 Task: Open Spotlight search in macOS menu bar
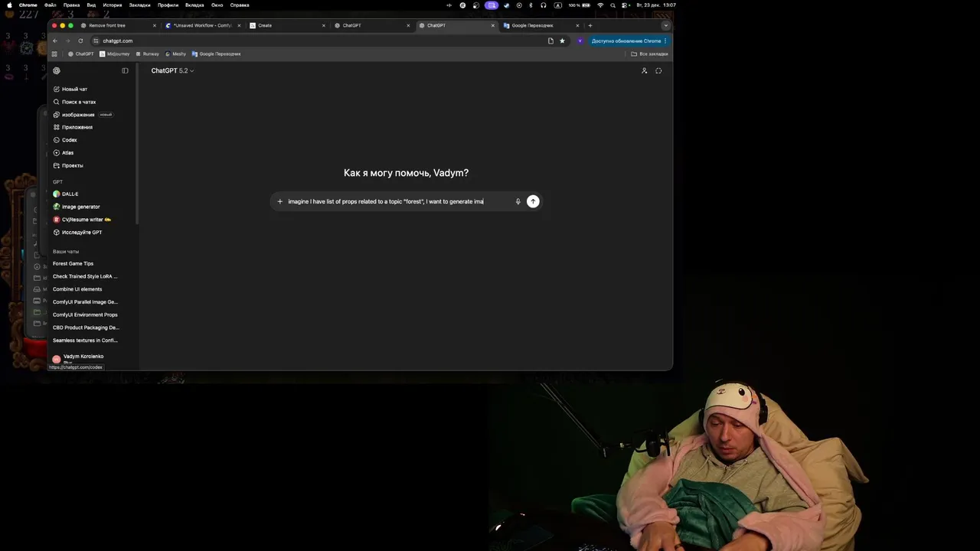(612, 5)
